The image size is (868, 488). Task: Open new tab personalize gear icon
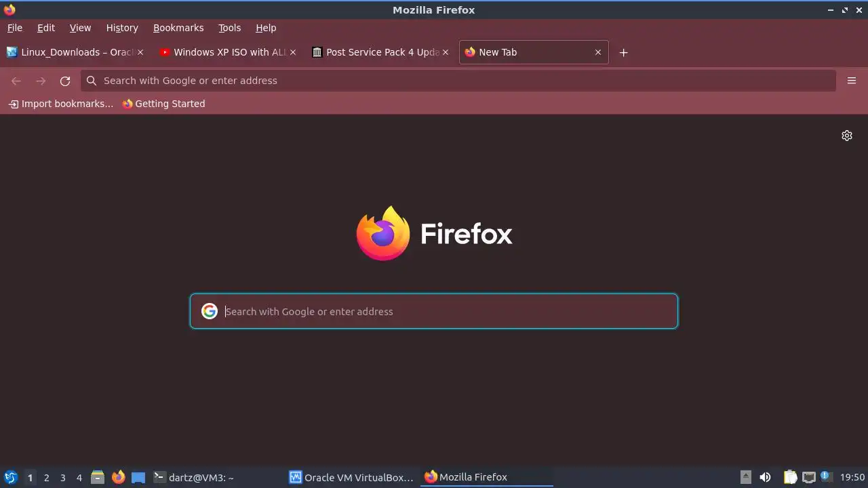(847, 136)
